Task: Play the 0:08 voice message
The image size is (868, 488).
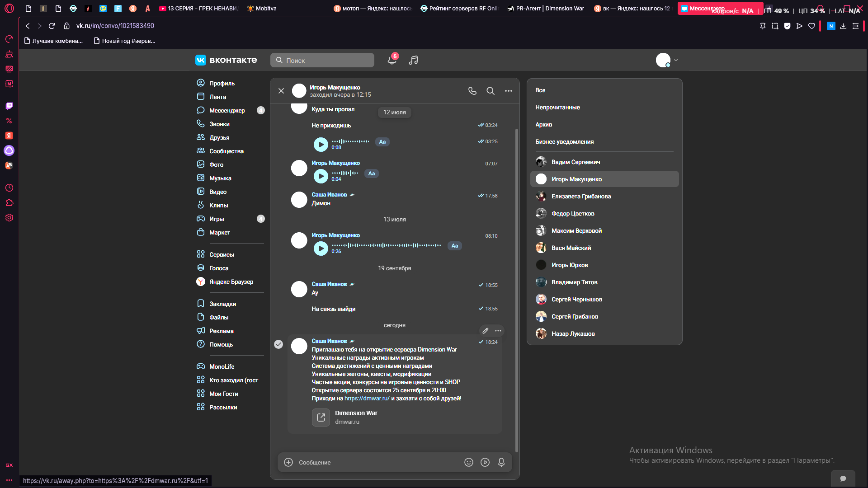Action: (x=321, y=145)
